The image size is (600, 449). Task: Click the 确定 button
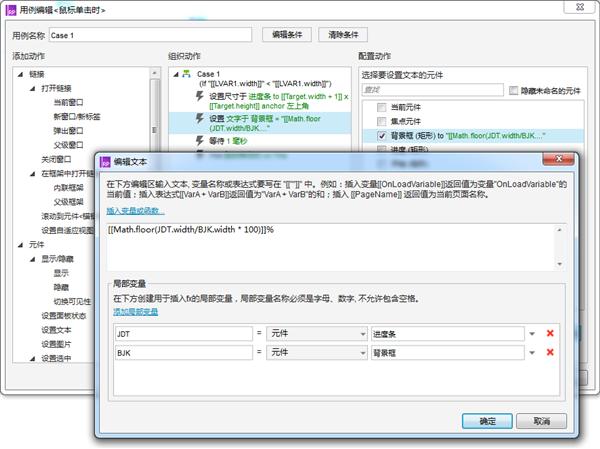click(x=487, y=421)
